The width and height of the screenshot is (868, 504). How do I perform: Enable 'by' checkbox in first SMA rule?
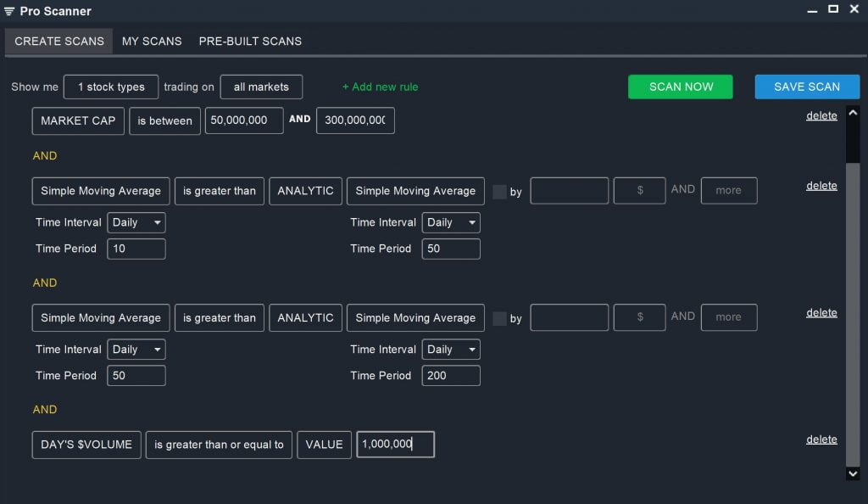pos(499,192)
